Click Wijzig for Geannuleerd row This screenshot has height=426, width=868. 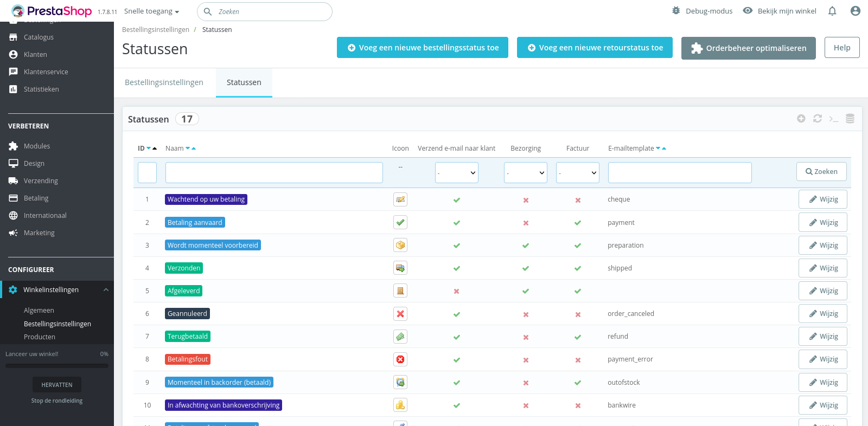click(x=823, y=314)
